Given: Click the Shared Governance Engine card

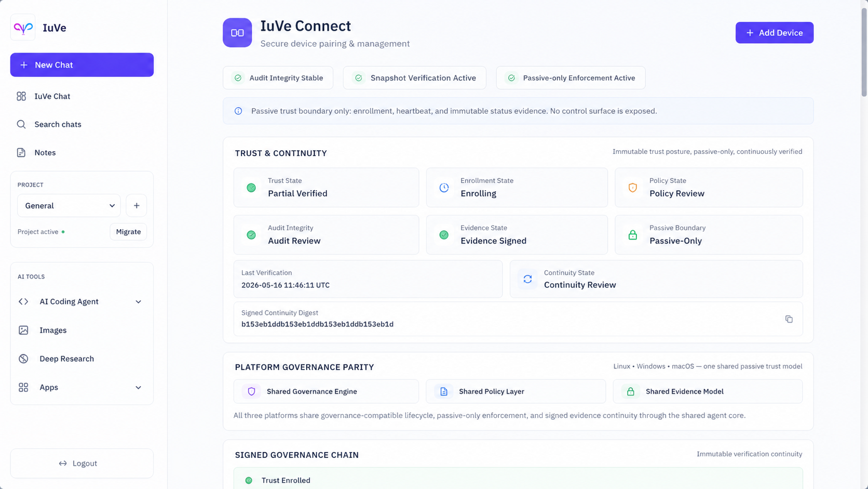Looking at the screenshot, I should (326, 391).
